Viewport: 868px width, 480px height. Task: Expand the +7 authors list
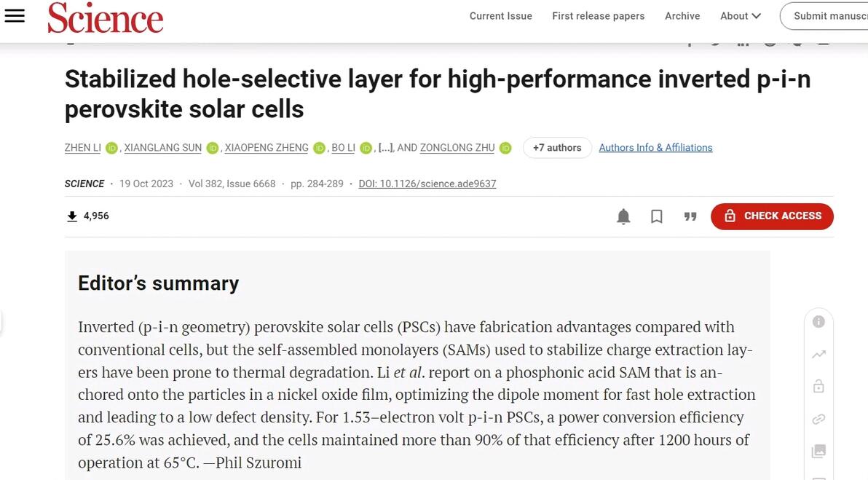pyautogui.click(x=557, y=148)
